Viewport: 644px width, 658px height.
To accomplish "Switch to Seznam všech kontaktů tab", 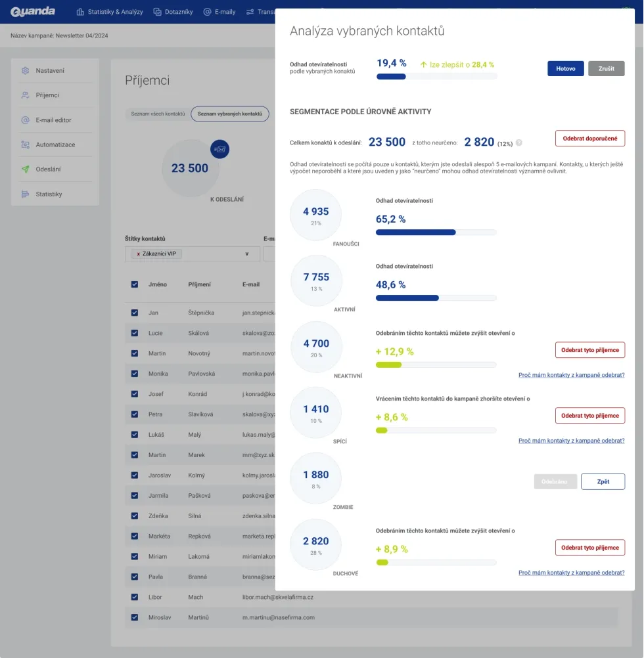I will [158, 114].
